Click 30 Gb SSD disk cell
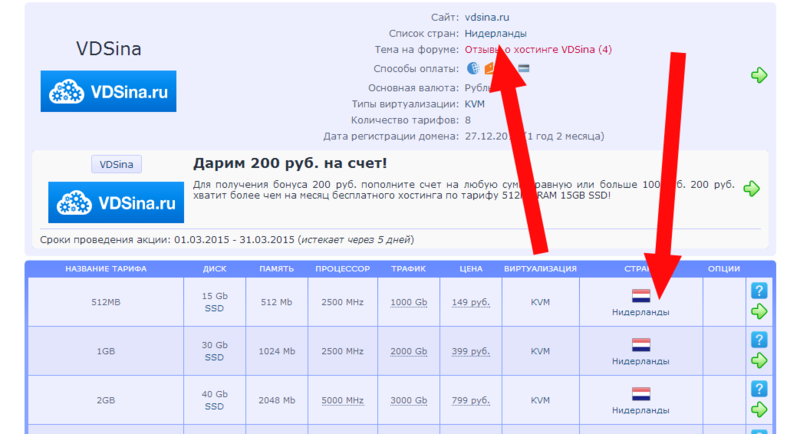 pos(214,351)
